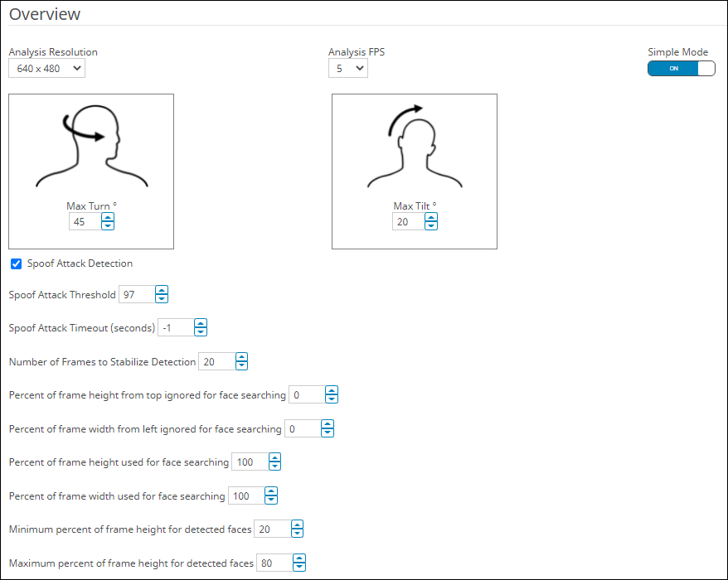Click the head tilt illustration
This screenshot has width=728, height=580.
coord(415,147)
